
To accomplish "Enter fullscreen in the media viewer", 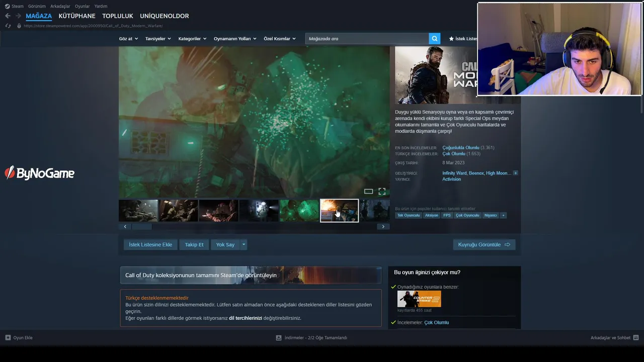I will [382, 191].
